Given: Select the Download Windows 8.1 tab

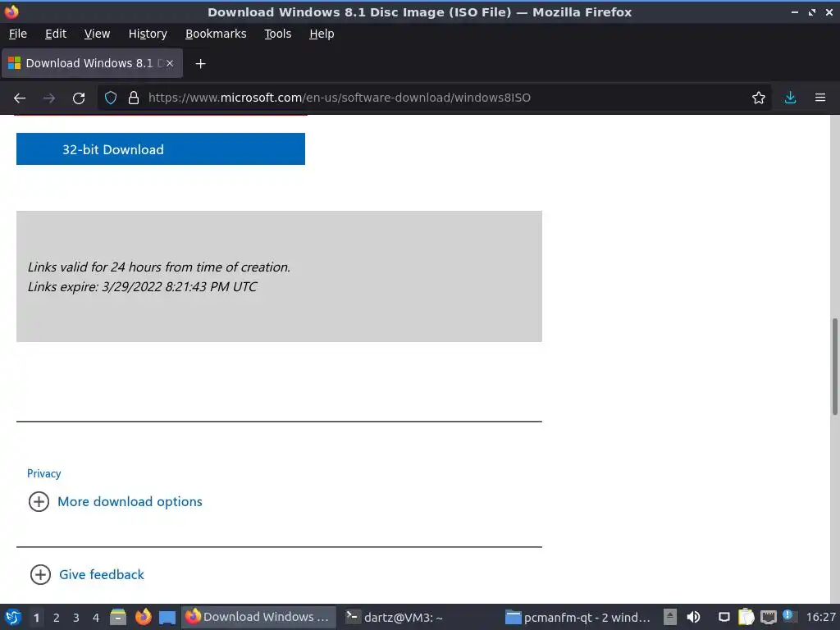Looking at the screenshot, I should pos(92,63).
